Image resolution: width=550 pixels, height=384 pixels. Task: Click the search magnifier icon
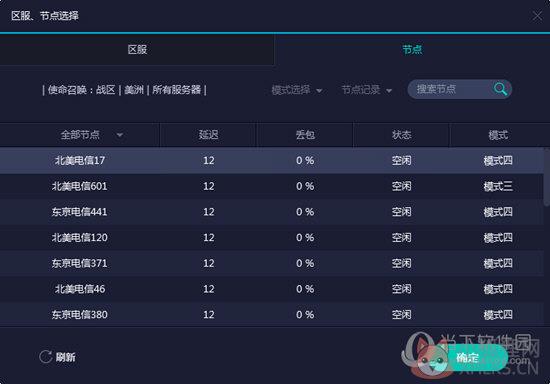pos(500,89)
